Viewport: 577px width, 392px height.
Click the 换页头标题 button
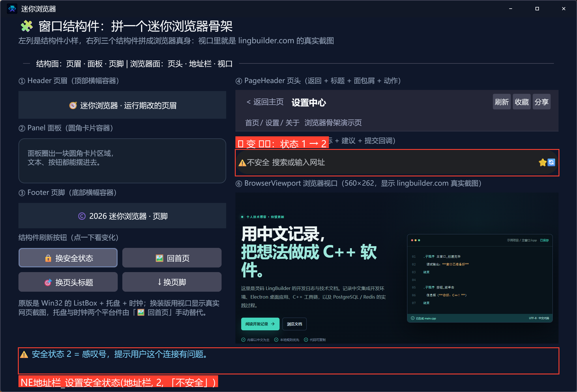pos(68,282)
